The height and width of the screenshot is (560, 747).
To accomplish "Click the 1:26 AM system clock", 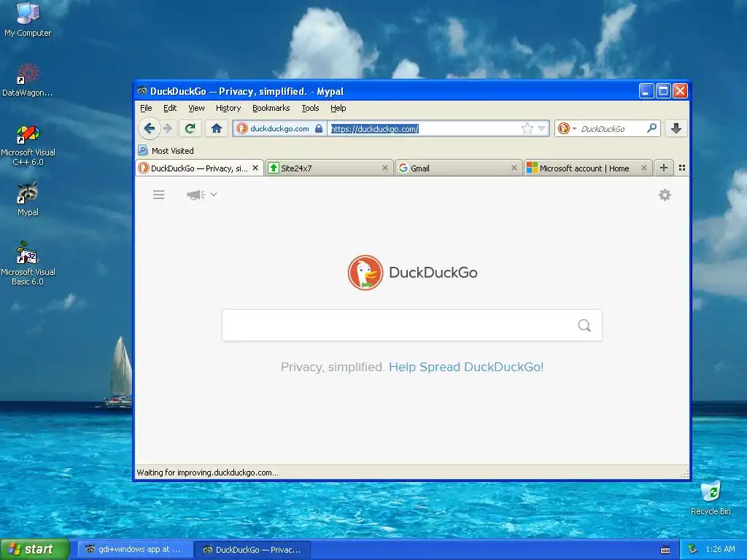I will (720, 549).
